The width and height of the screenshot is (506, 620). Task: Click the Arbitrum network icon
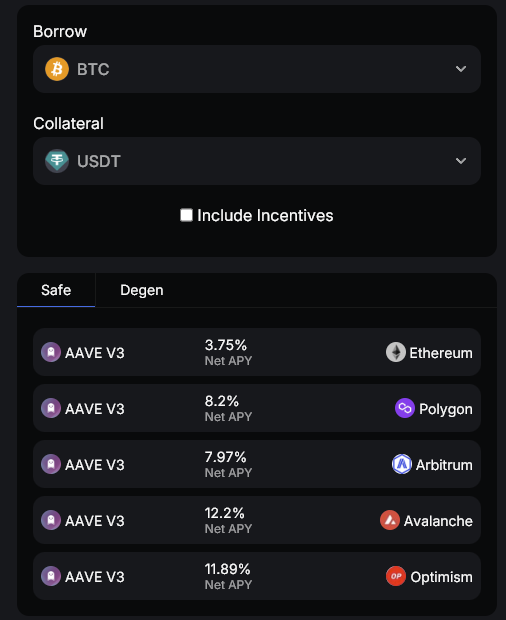coord(402,464)
